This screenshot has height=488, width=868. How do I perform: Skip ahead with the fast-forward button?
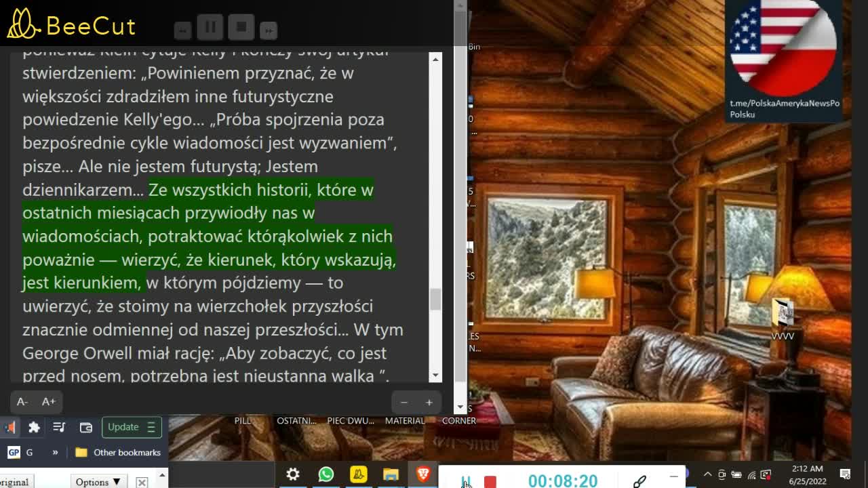point(269,30)
